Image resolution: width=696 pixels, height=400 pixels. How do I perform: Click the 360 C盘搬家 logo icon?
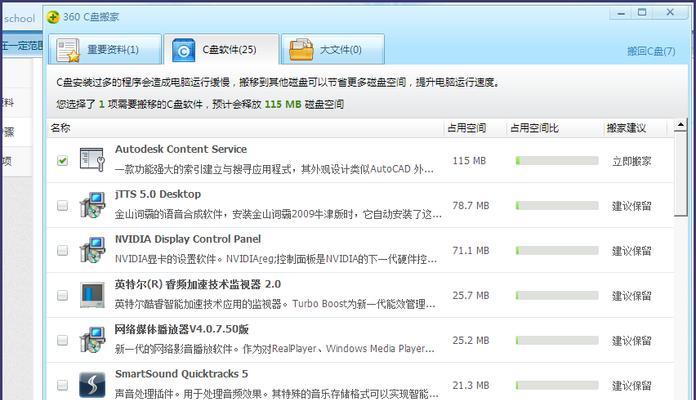53,17
